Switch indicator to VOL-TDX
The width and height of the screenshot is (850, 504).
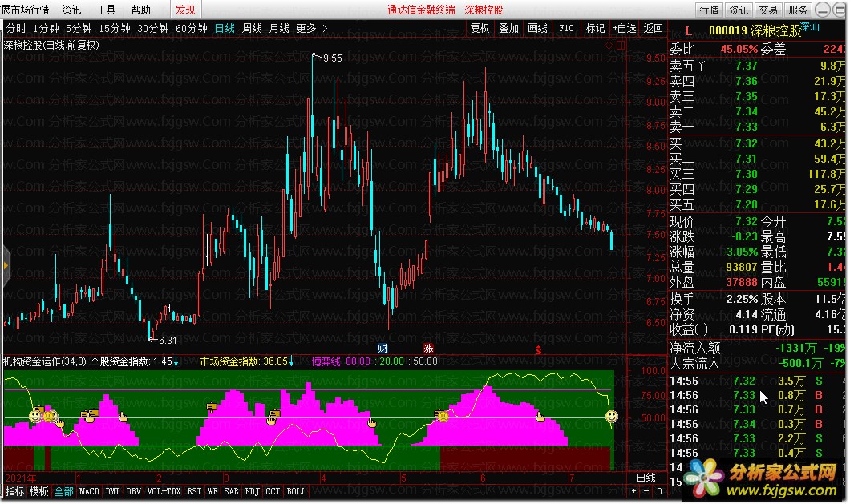click(164, 491)
